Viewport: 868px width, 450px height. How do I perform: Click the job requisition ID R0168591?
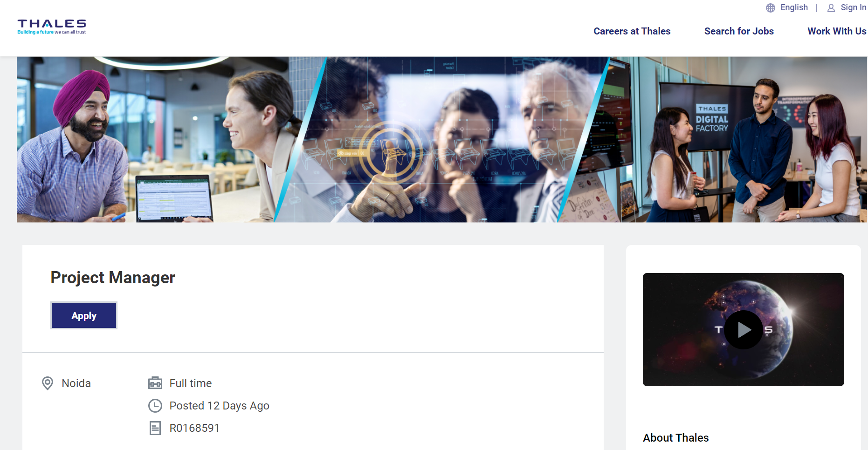point(194,428)
